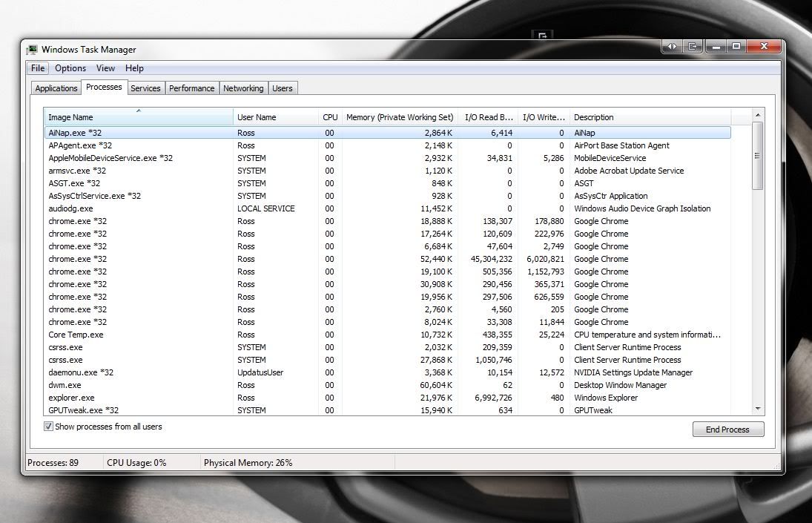Sort by Image Name column header
812x523 pixels.
pyautogui.click(x=138, y=117)
